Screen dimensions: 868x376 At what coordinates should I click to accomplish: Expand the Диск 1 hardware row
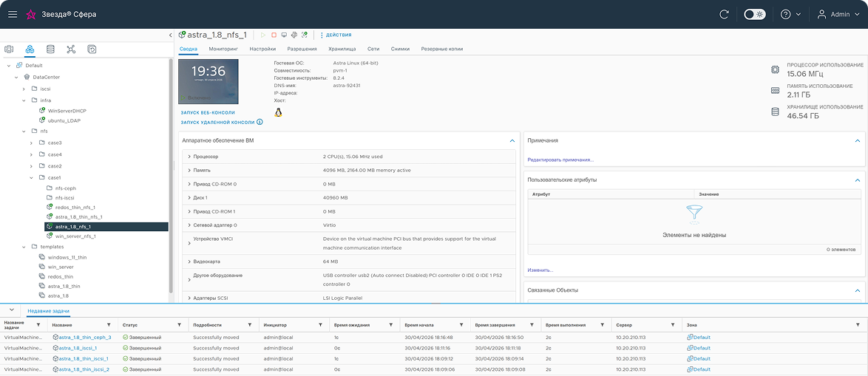tap(189, 197)
